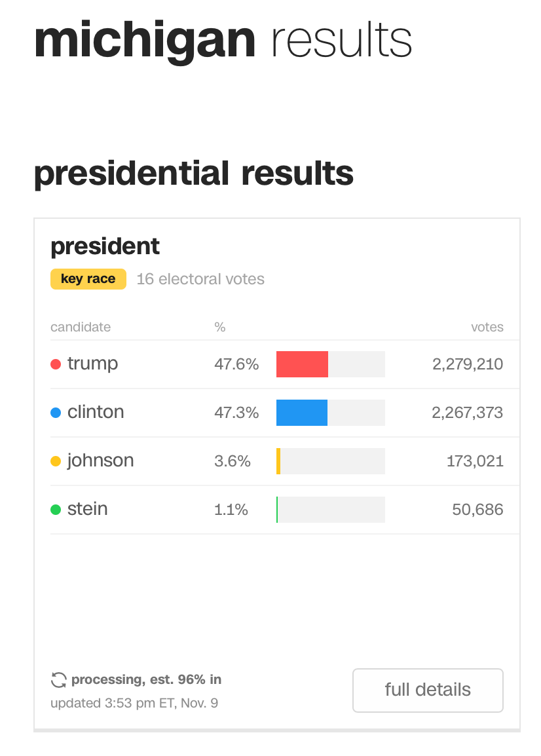Click the blue dot beside clinton
Viewport: 541px width, 756px height.
tap(56, 413)
